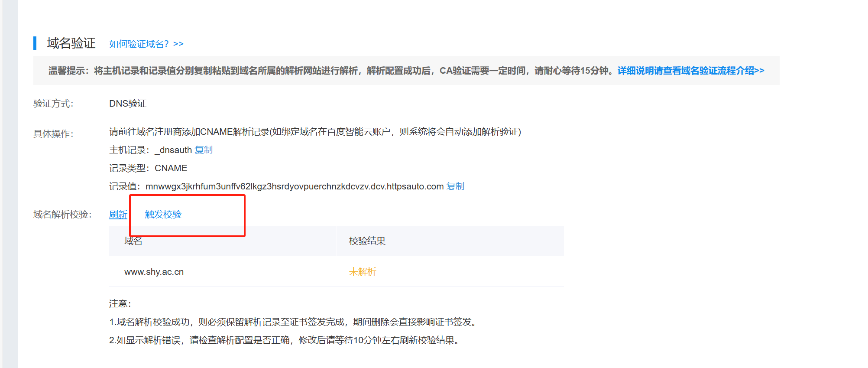The height and width of the screenshot is (368, 868).
Task: Open the 域名验证流程介绍 detailed guide link
Action: (x=690, y=71)
